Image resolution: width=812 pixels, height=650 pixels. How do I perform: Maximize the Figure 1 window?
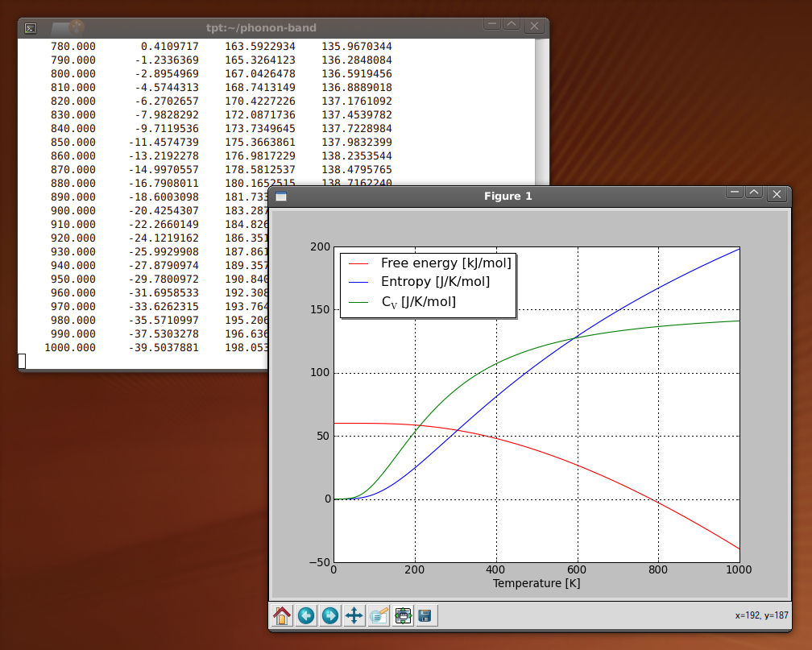coord(754,193)
